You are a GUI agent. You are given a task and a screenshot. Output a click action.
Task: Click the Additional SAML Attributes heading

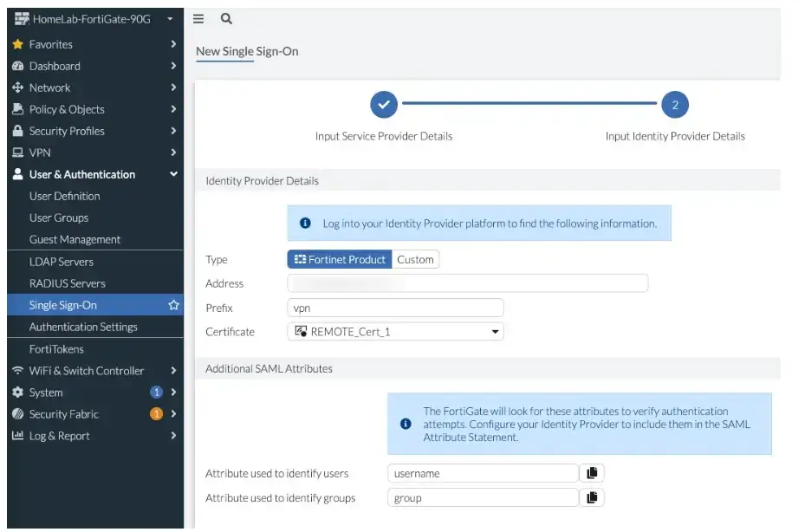click(269, 369)
